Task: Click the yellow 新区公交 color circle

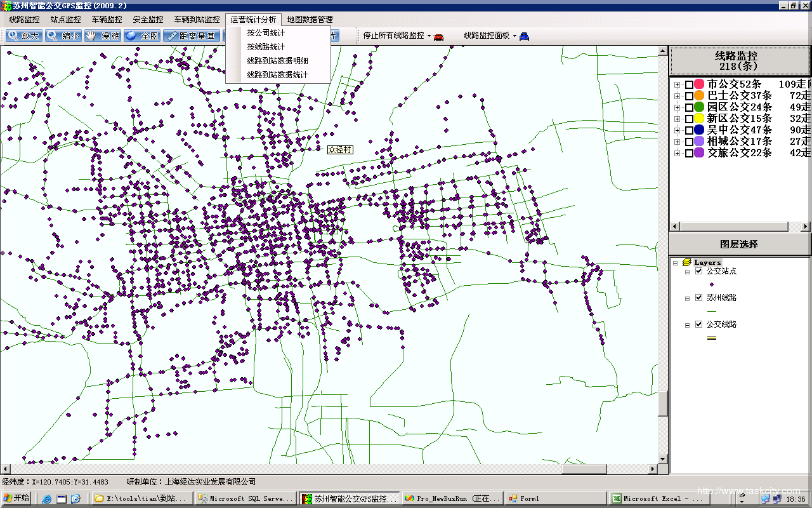Action: (x=699, y=119)
